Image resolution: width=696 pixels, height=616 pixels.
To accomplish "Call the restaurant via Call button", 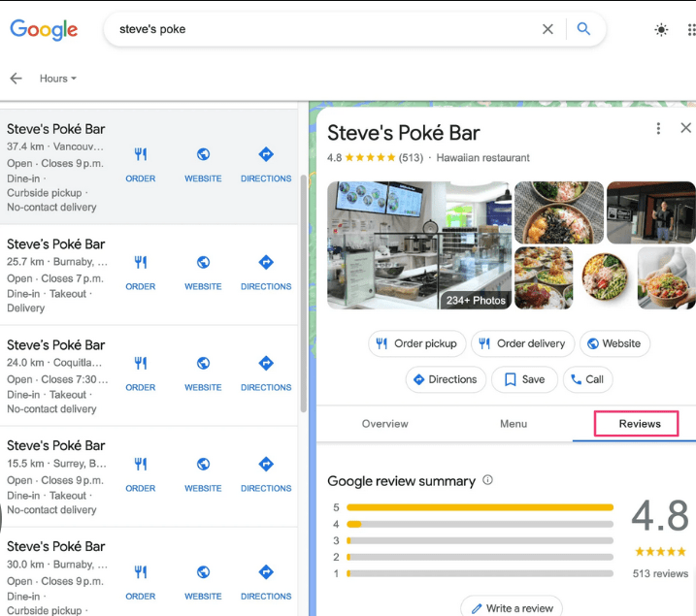I will click(x=587, y=379).
